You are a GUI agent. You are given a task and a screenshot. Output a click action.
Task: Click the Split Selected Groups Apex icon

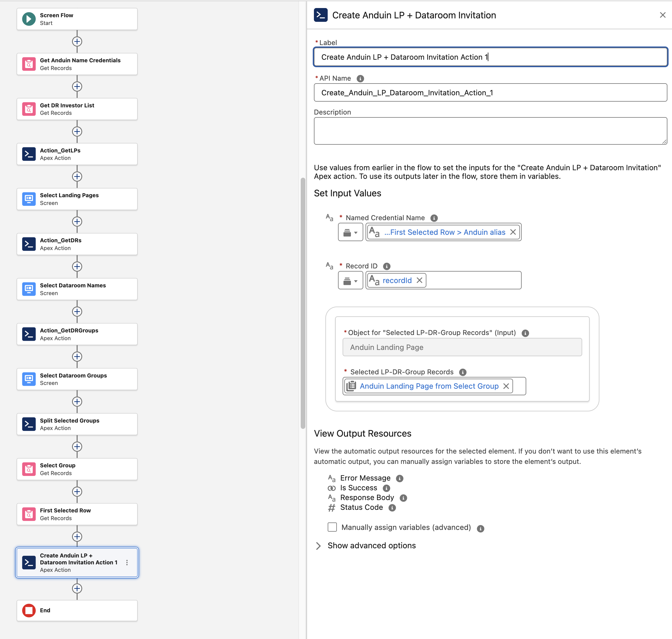tap(29, 424)
